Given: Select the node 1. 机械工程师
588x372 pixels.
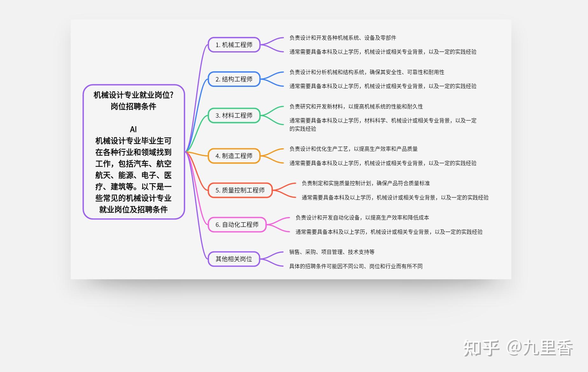Looking at the screenshot, I should click(234, 45).
